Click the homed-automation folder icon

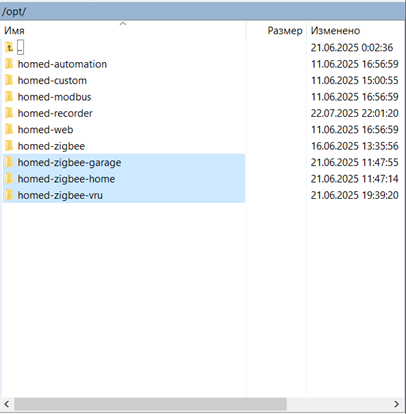tap(9, 64)
